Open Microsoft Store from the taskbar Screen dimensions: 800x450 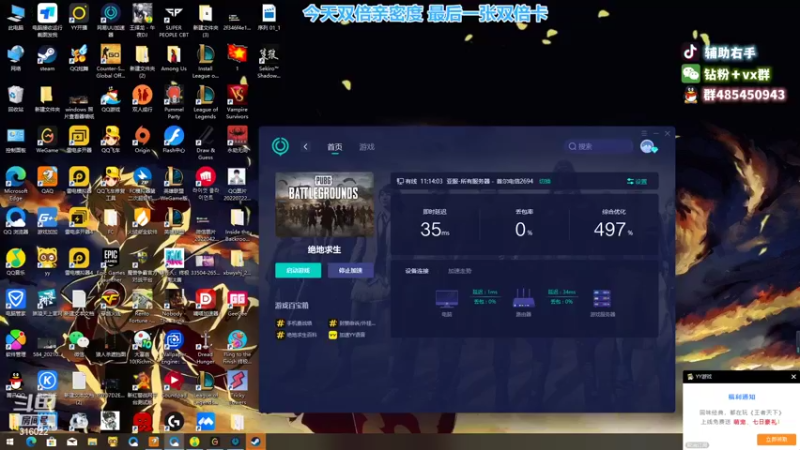52,442
